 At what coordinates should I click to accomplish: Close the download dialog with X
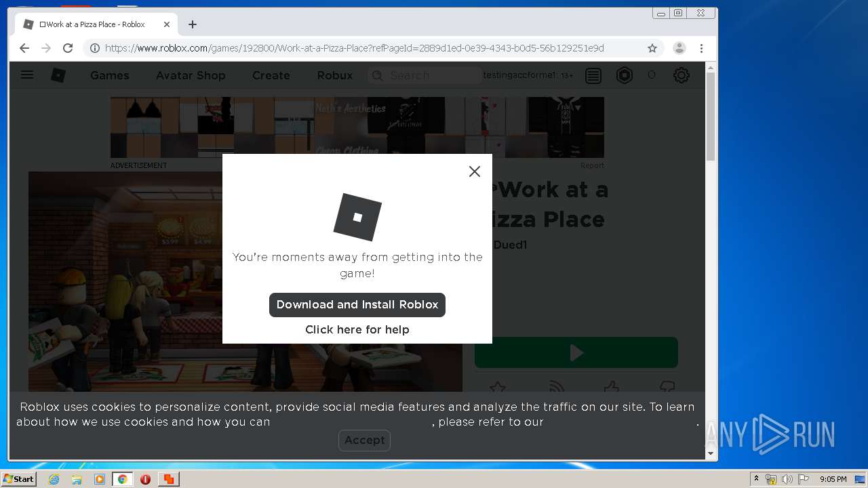(475, 171)
